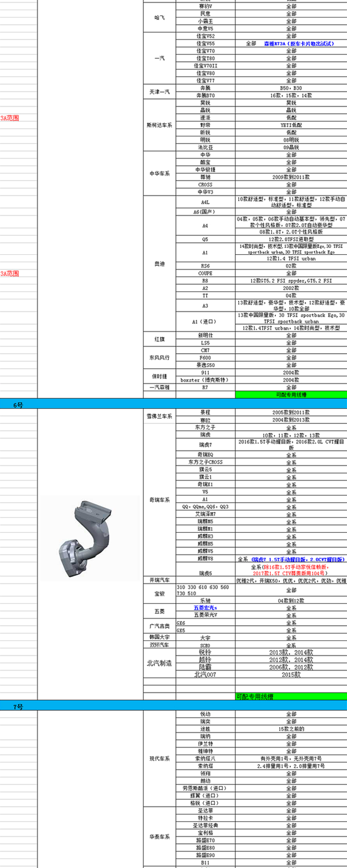Select the 天津一汽 brand cell
This screenshot has height=868, width=347.
click(x=160, y=92)
